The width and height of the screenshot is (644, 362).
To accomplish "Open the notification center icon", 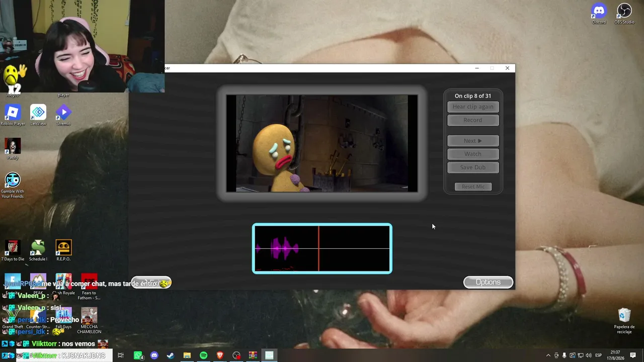I will [x=633, y=355].
